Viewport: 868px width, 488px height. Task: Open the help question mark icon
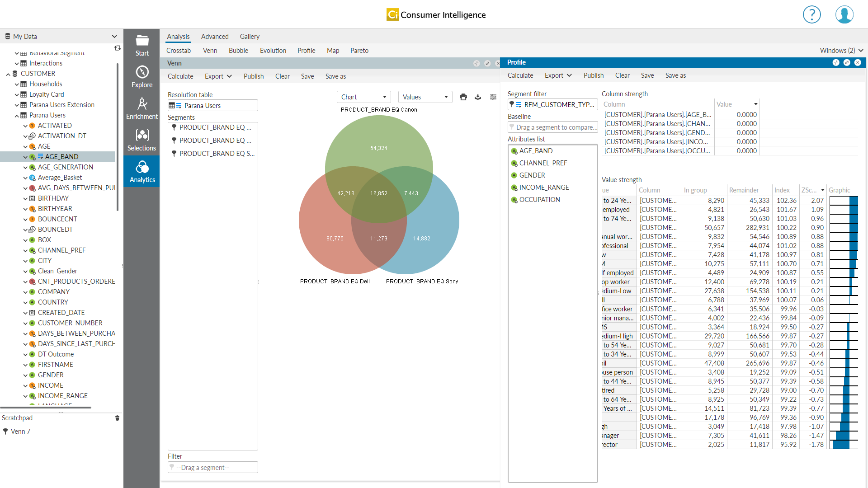(x=811, y=14)
